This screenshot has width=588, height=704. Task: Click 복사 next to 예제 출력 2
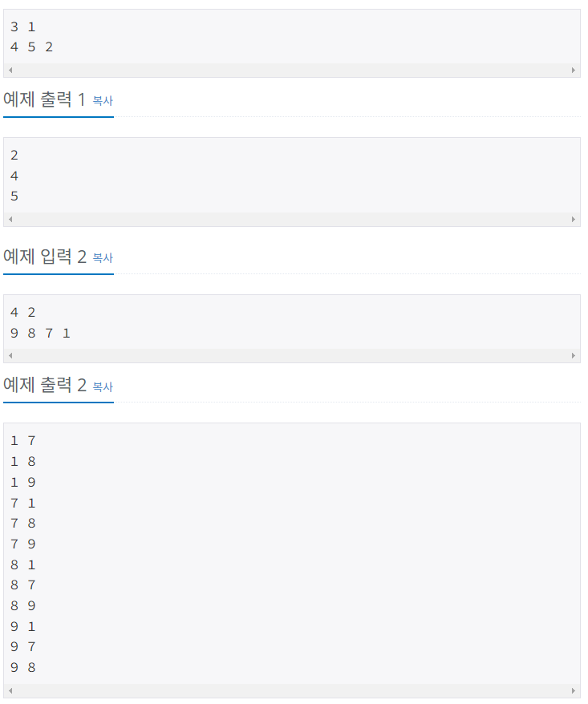tap(103, 386)
